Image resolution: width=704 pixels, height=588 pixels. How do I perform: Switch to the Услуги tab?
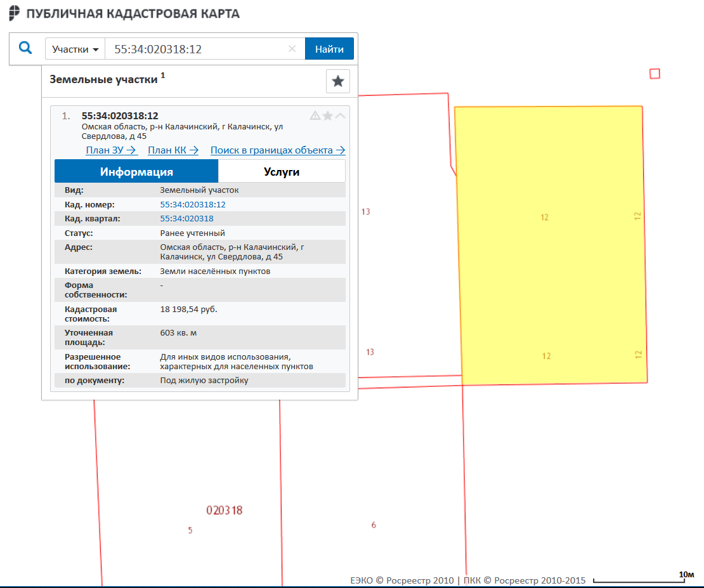coord(282,172)
